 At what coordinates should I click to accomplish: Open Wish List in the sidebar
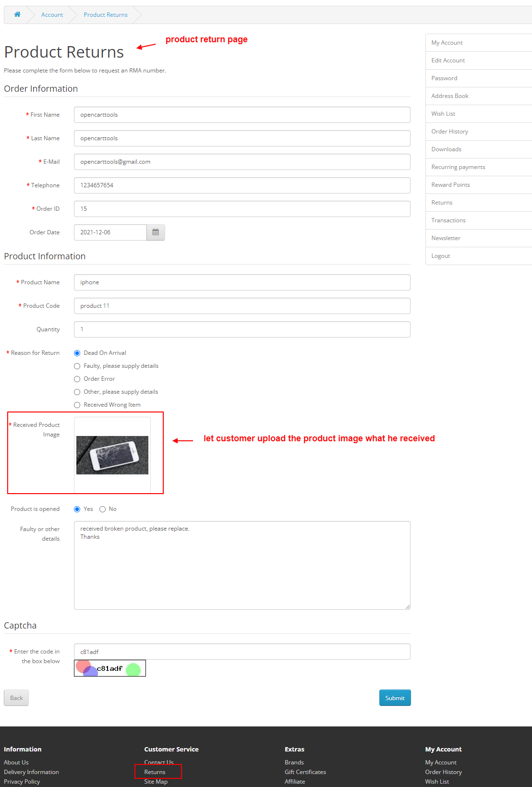click(479, 114)
